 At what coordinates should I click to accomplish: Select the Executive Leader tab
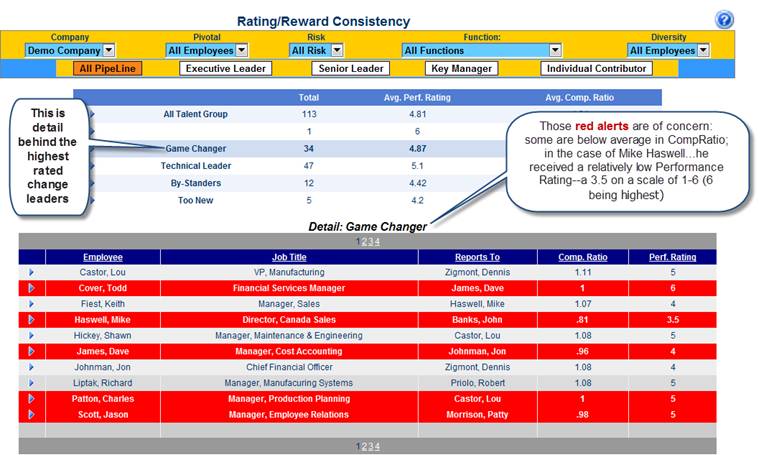point(226,69)
